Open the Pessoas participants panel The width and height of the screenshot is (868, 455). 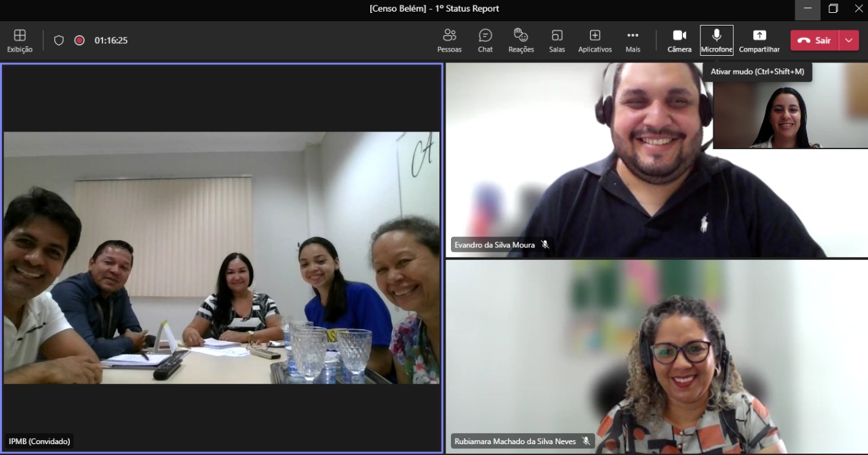[449, 41]
